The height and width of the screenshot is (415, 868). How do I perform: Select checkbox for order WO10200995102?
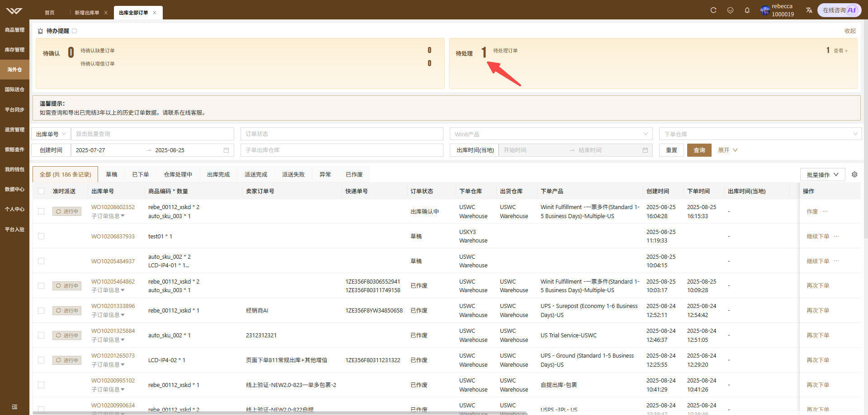(41, 385)
